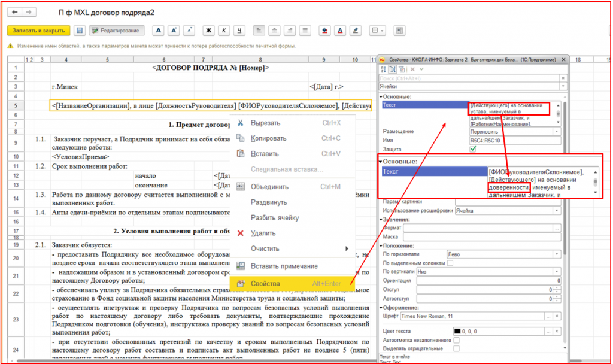Toggle the По выделенным колонкам checkbox
613x364 pixels.
pyautogui.click(x=450, y=263)
